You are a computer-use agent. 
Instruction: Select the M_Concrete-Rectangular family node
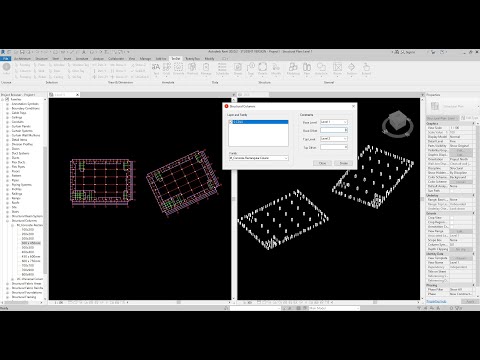click(29, 225)
